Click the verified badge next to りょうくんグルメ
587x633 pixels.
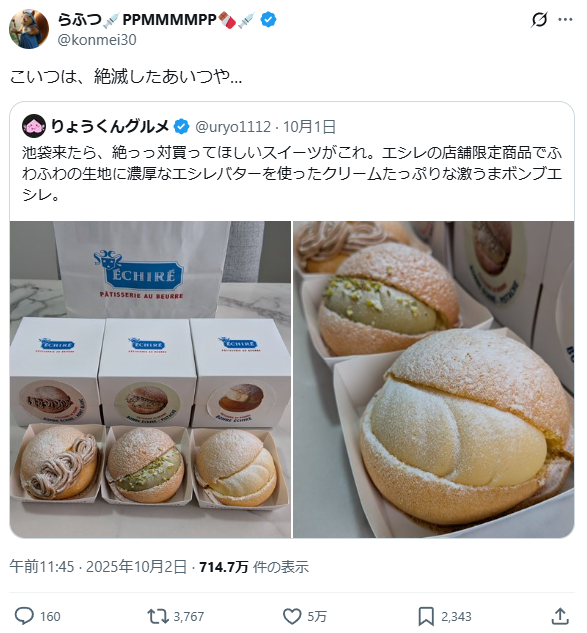point(181,127)
